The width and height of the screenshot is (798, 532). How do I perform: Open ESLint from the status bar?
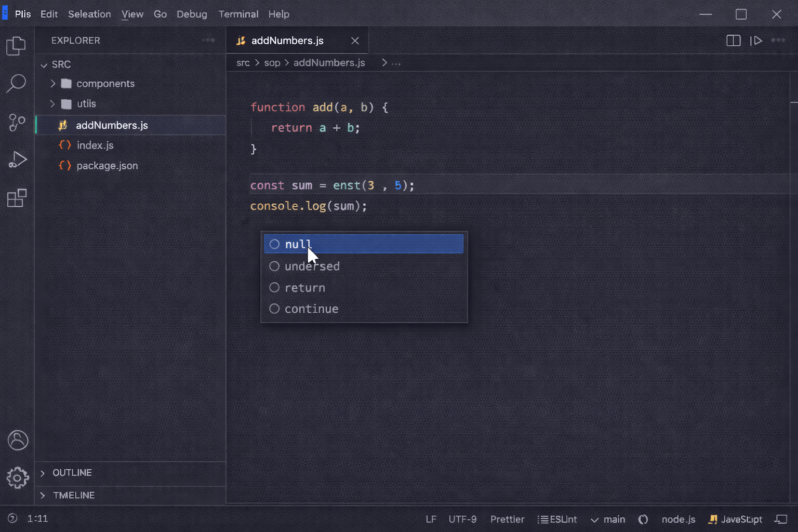pos(557,519)
